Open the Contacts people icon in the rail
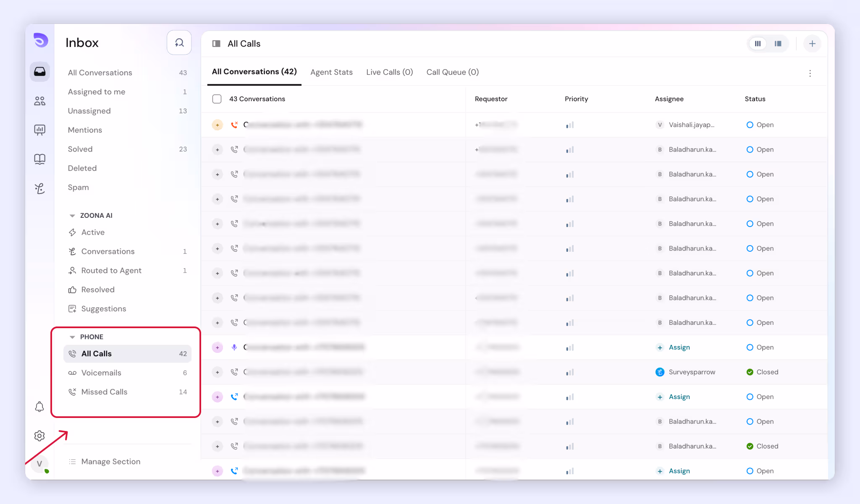This screenshot has width=860, height=504. (x=40, y=101)
